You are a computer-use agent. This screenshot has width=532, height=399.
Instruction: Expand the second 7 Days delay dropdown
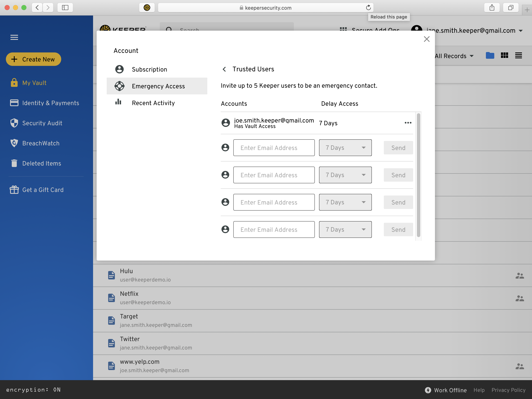[345, 175]
